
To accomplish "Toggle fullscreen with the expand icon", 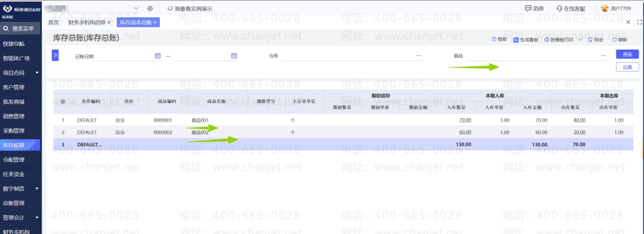I will (x=639, y=22).
